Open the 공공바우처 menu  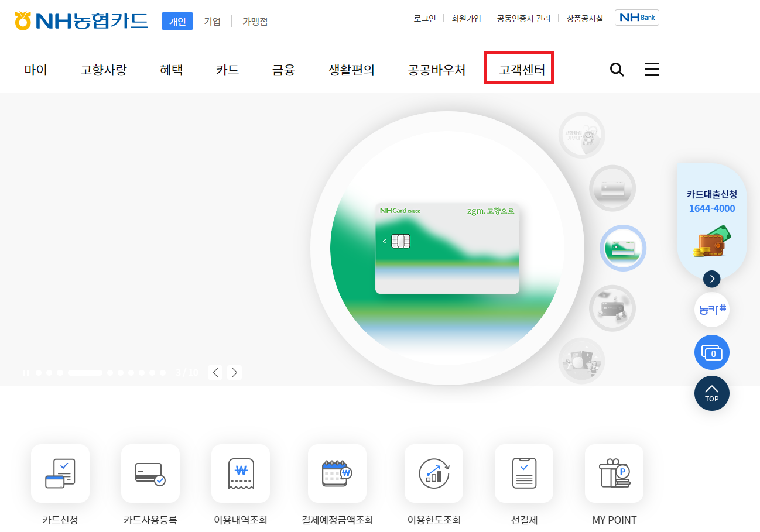tap(437, 70)
